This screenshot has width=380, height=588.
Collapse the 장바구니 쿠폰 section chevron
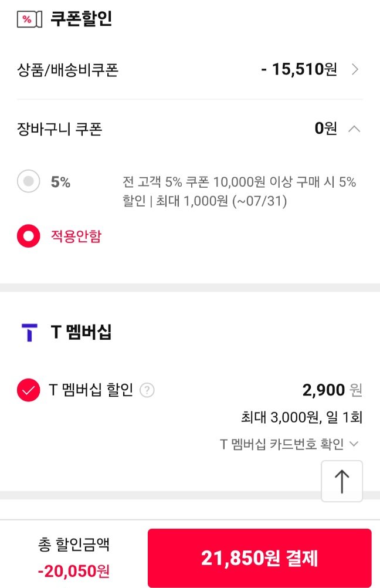354,129
